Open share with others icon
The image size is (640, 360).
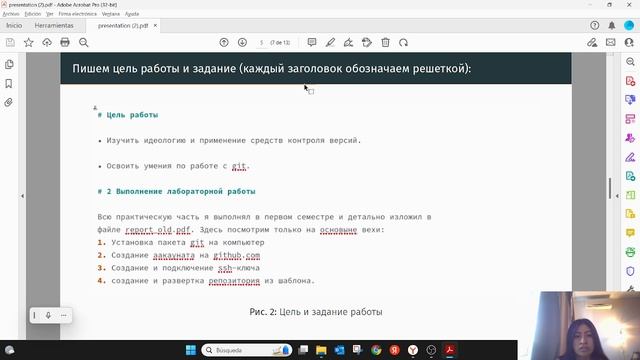click(x=629, y=42)
